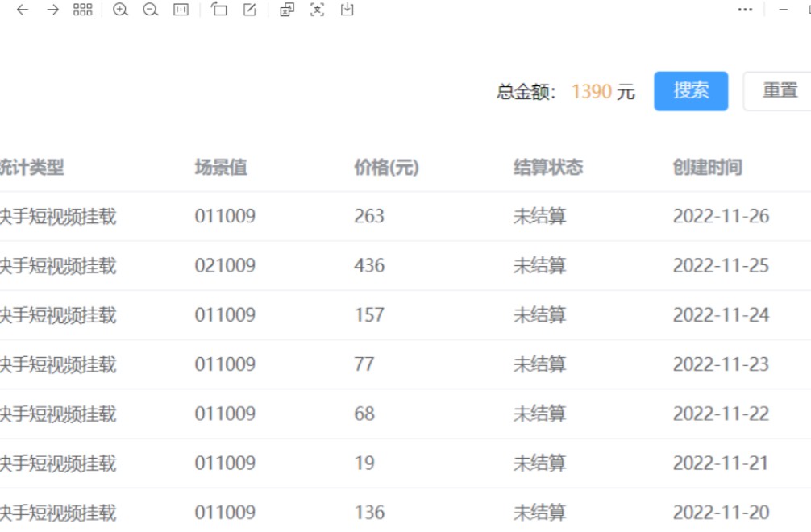Click the translate image icon

pos(287,10)
